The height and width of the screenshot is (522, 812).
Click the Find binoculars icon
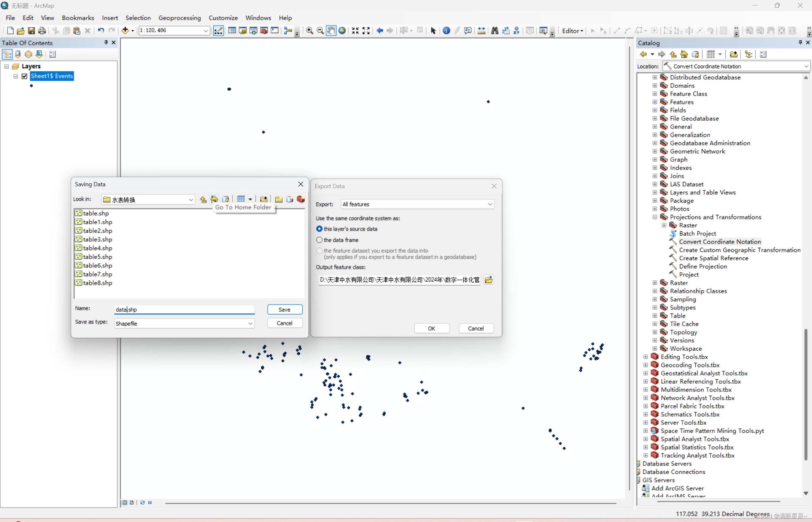pos(495,31)
